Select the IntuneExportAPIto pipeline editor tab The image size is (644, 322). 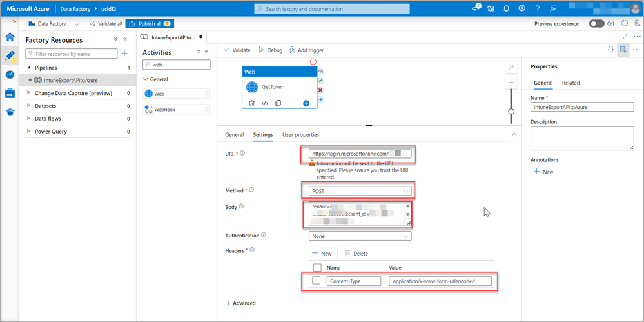click(x=171, y=37)
